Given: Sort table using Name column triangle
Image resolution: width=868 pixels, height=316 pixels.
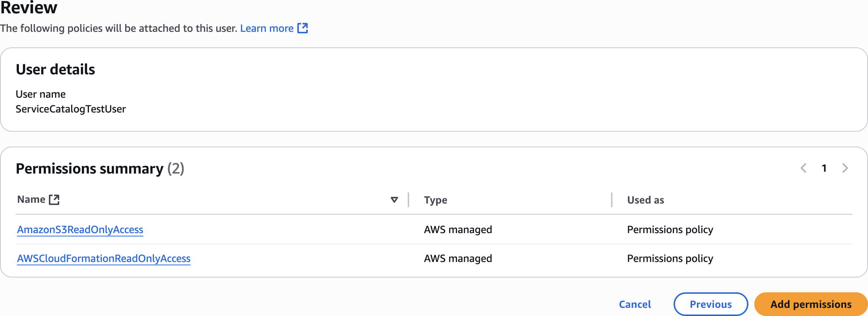Looking at the screenshot, I should point(394,200).
